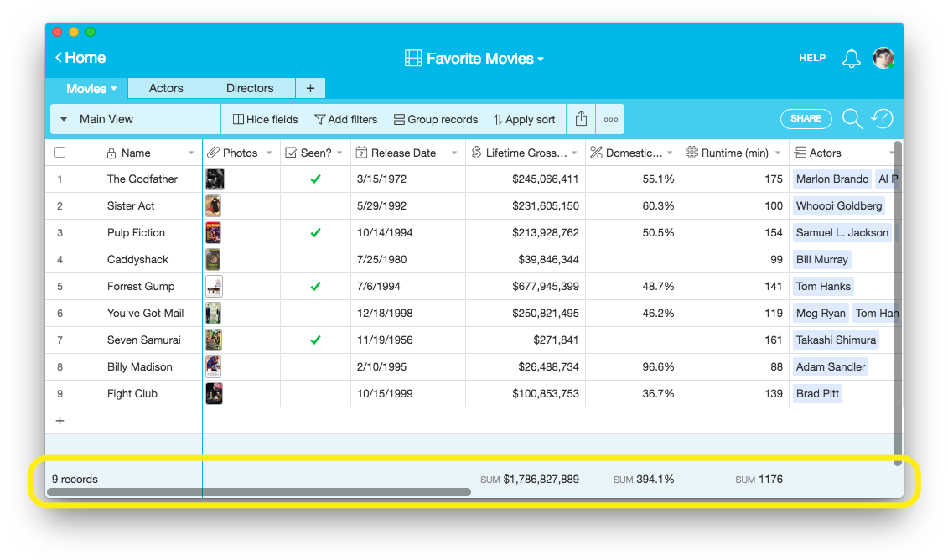Check Seen? for Caddyshack
948x560 pixels.
(x=316, y=259)
